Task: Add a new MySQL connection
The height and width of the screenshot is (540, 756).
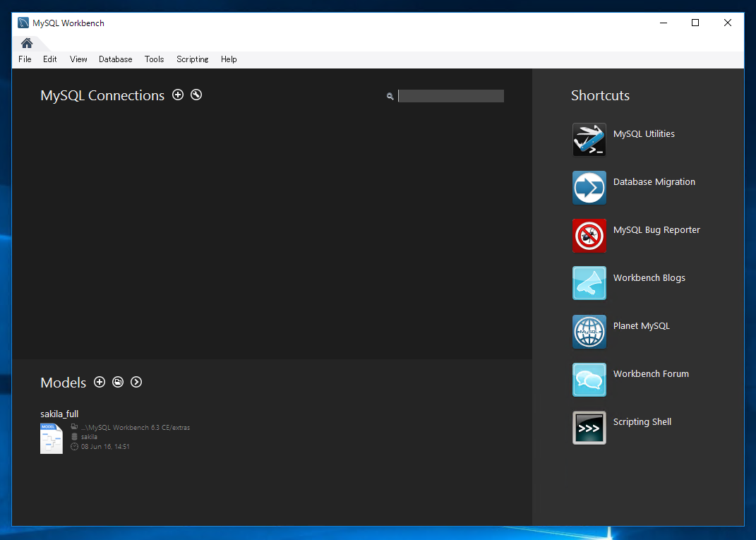Action: (178, 95)
